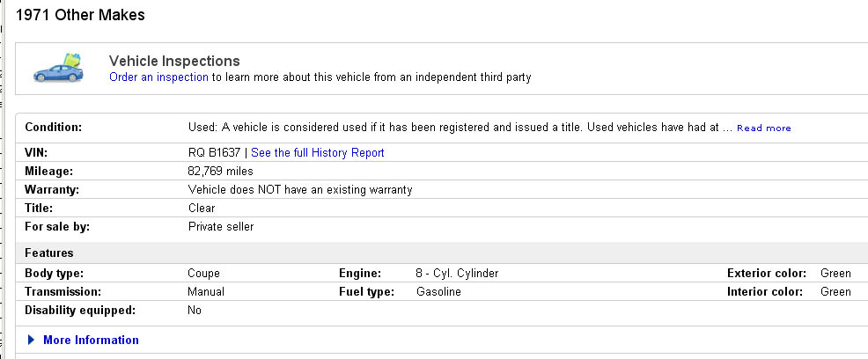868x359 pixels.
Task: Click "Read more" in the Condition row
Action: [763, 128]
